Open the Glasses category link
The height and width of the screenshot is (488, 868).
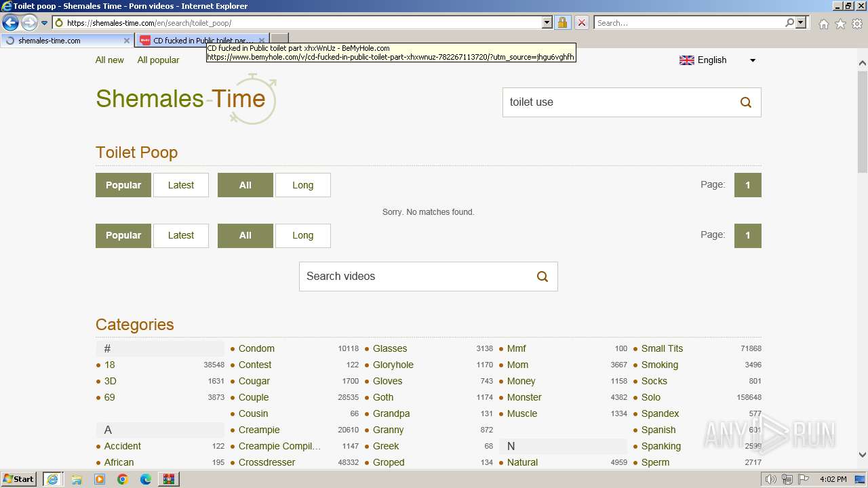pyautogui.click(x=390, y=348)
